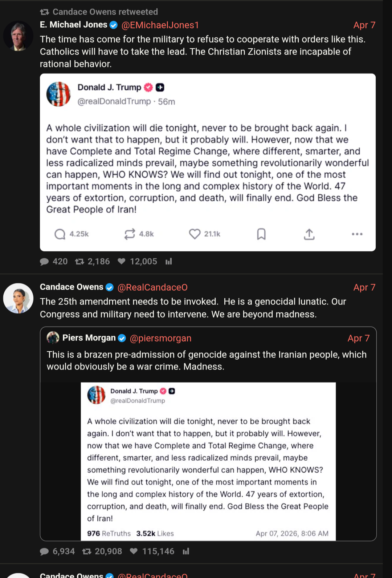The image size is (392, 578).
Task: Open @piersmorgan handle in quoted tweet
Action: click(x=160, y=338)
